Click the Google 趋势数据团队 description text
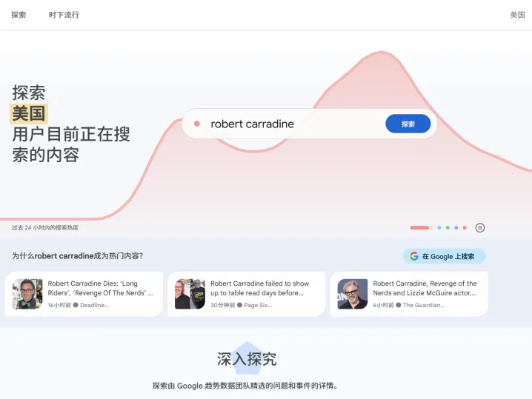Viewport: 532px width, 399px height. [x=245, y=386]
